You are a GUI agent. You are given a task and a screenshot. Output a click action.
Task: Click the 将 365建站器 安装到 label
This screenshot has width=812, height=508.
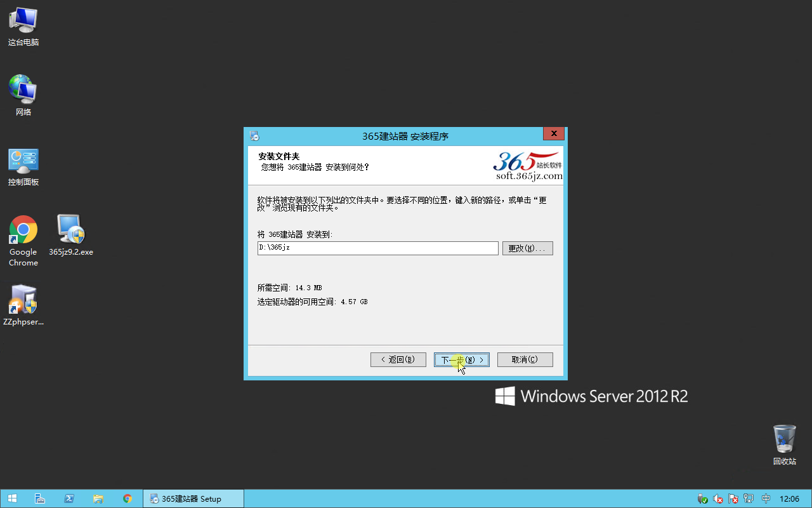click(x=295, y=234)
